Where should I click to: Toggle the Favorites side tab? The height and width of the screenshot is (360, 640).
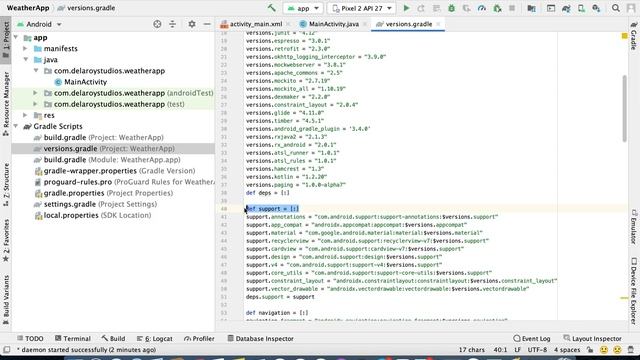[x=6, y=240]
